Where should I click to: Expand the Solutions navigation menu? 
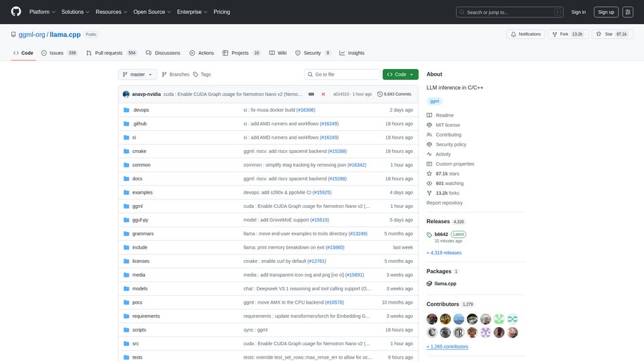[x=75, y=12]
